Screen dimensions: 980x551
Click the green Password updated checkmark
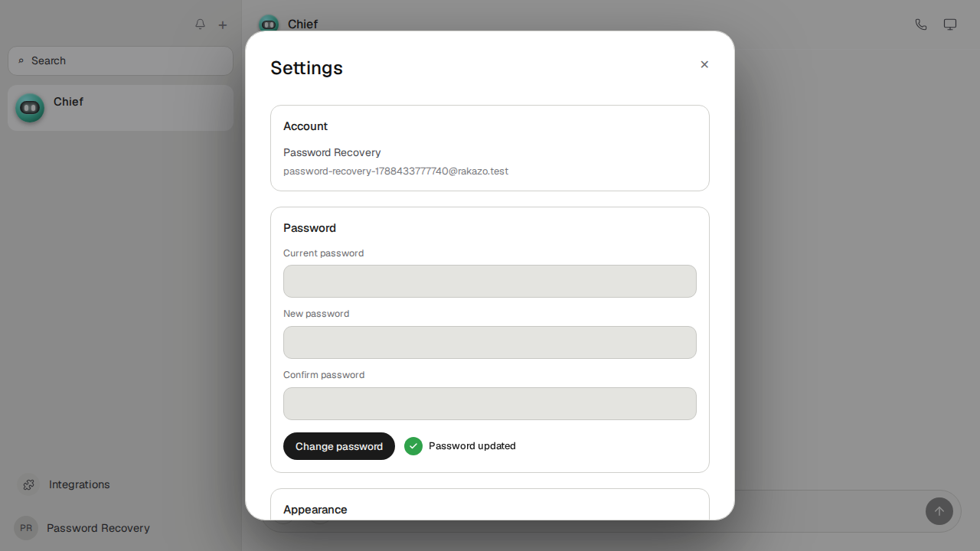[413, 446]
